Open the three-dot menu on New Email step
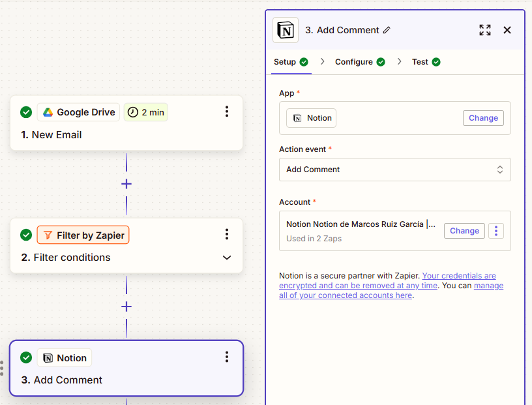The width and height of the screenshot is (532, 405). point(226,112)
